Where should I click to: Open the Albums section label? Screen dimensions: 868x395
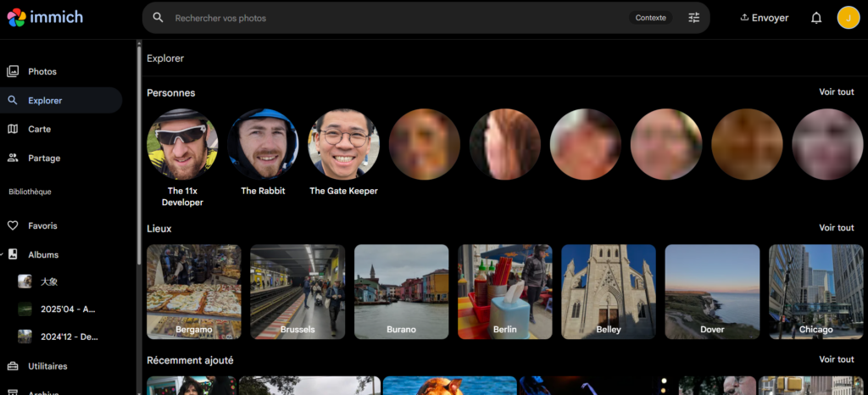[x=43, y=254]
